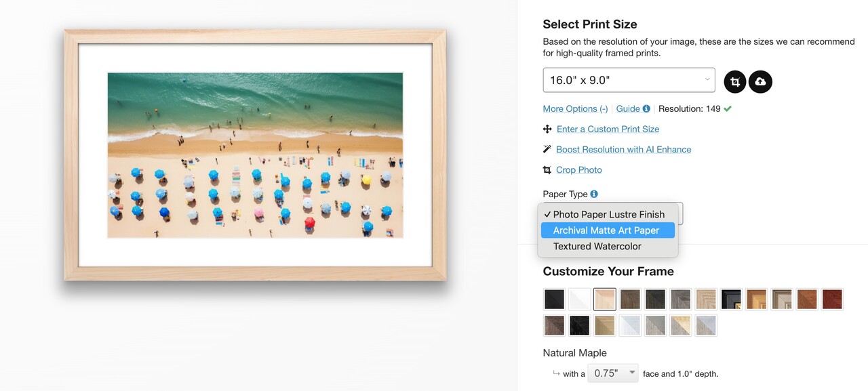The image size is (868, 391).
Task: Select the solid black frame swatch in first row
Action: tap(554, 299)
